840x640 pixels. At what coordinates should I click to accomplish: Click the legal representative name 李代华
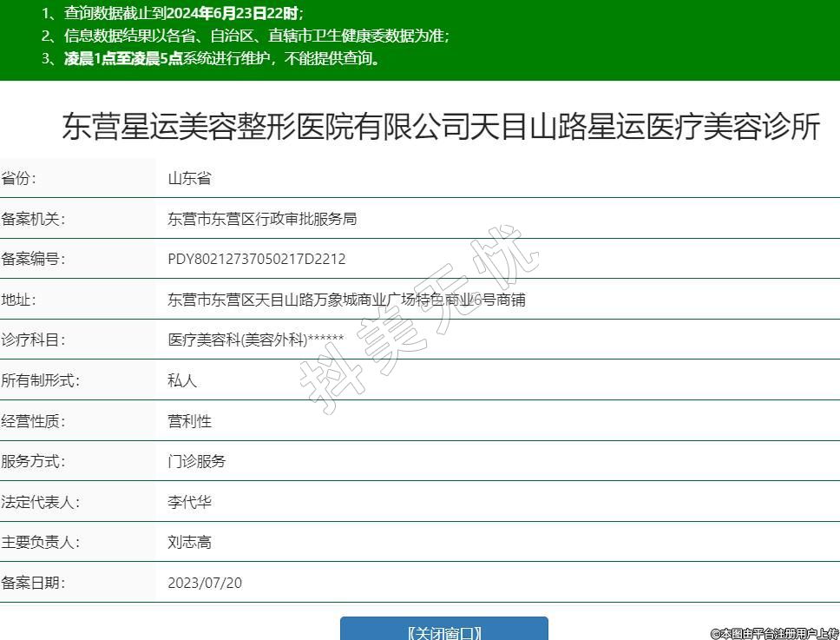point(189,502)
